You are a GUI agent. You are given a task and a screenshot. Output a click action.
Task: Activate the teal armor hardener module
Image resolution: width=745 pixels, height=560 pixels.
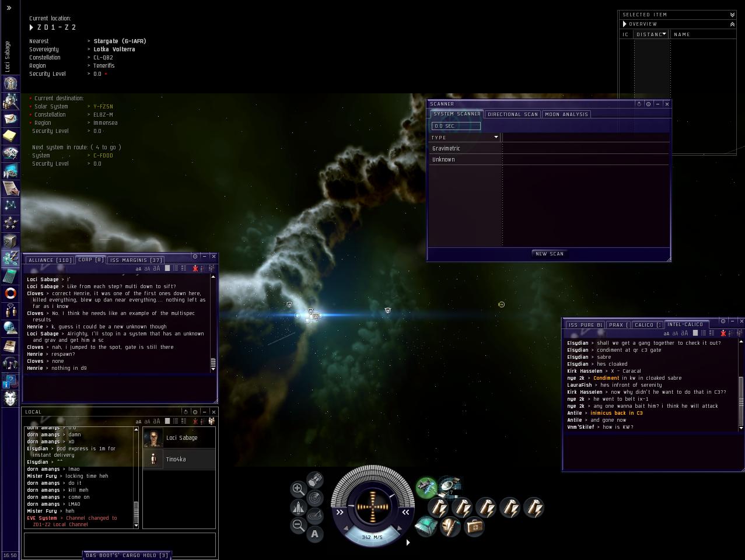pos(426,527)
